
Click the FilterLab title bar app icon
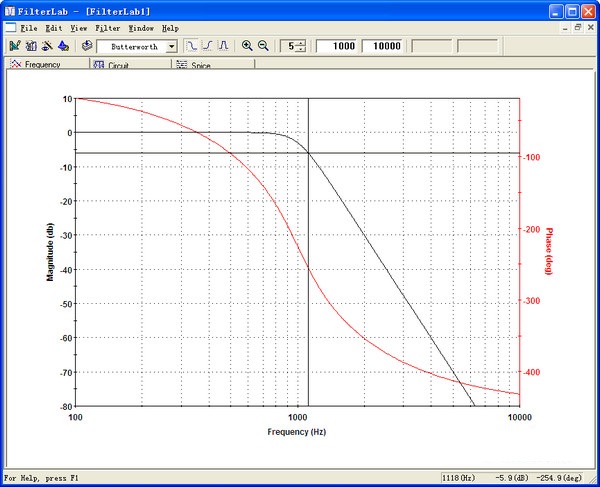click(10, 11)
